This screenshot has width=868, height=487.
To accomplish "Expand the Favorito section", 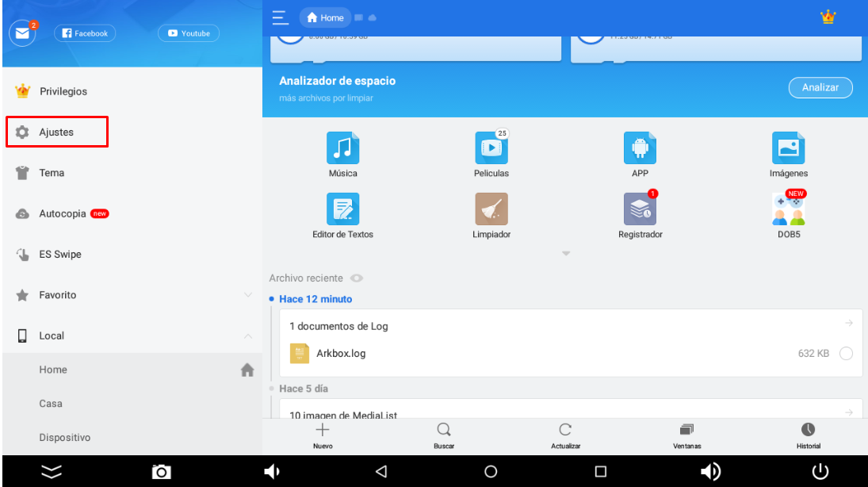I will [247, 295].
